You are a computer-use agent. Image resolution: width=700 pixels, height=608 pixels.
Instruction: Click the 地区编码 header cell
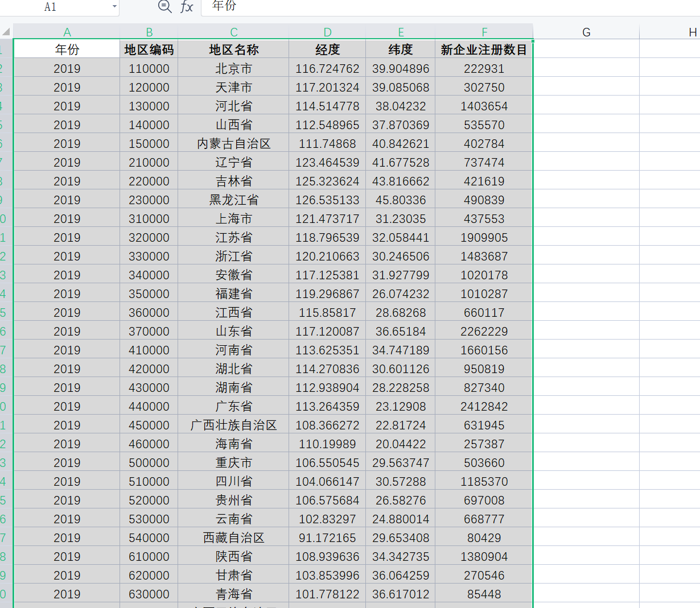(149, 49)
